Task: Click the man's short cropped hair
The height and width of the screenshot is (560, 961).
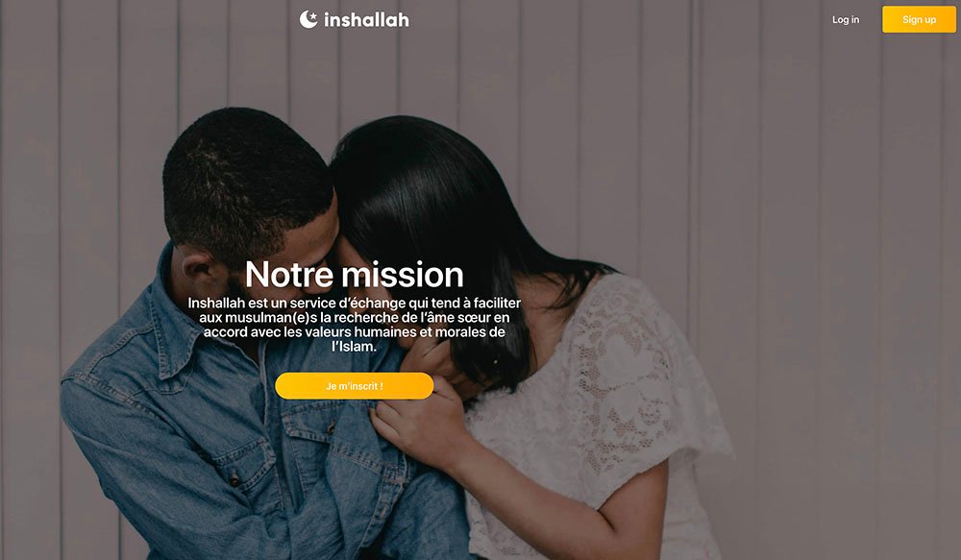Action: [x=245, y=178]
